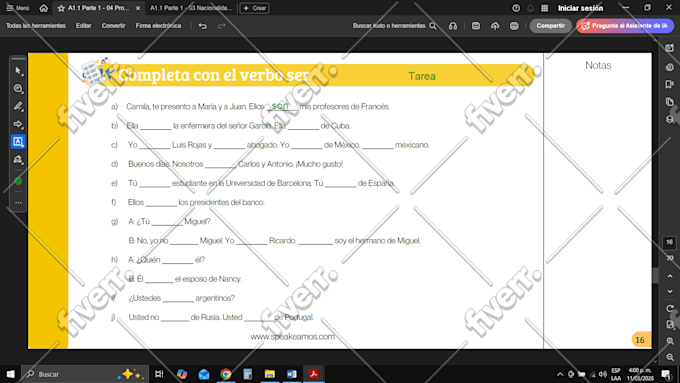
Task: Open Firma electrónica
Action: 158,26
